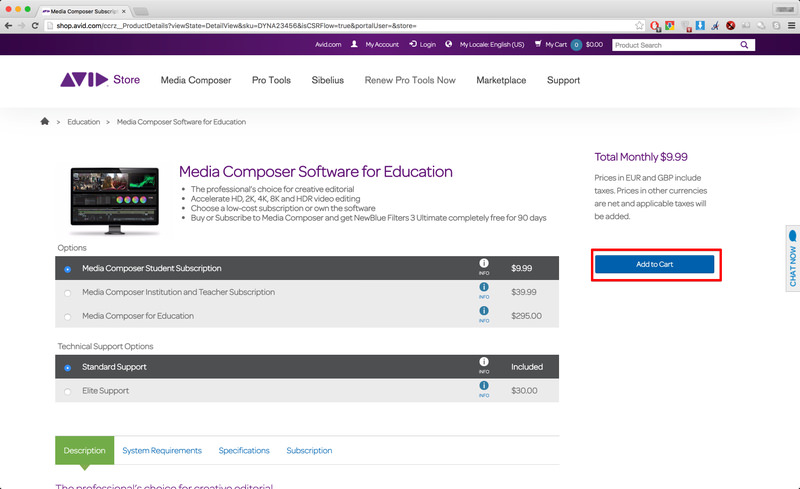Change My Locale: English (US)
Viewport: 800px width, 489px height.
[492, 44]
